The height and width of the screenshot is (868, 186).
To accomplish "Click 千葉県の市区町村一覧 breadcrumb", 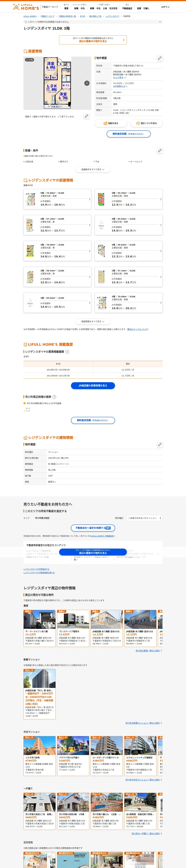I will (x=67, y=16).
